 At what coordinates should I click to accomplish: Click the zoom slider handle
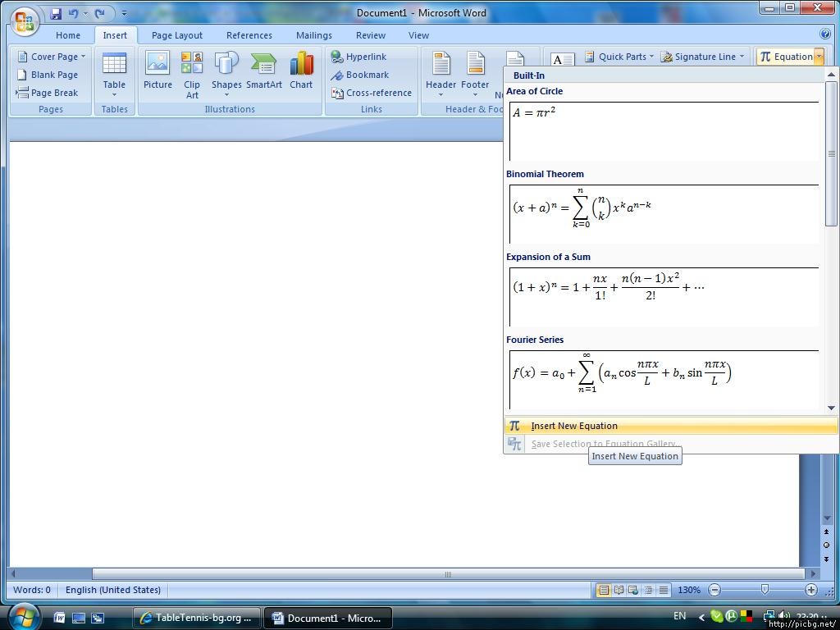tap(765, 590)
